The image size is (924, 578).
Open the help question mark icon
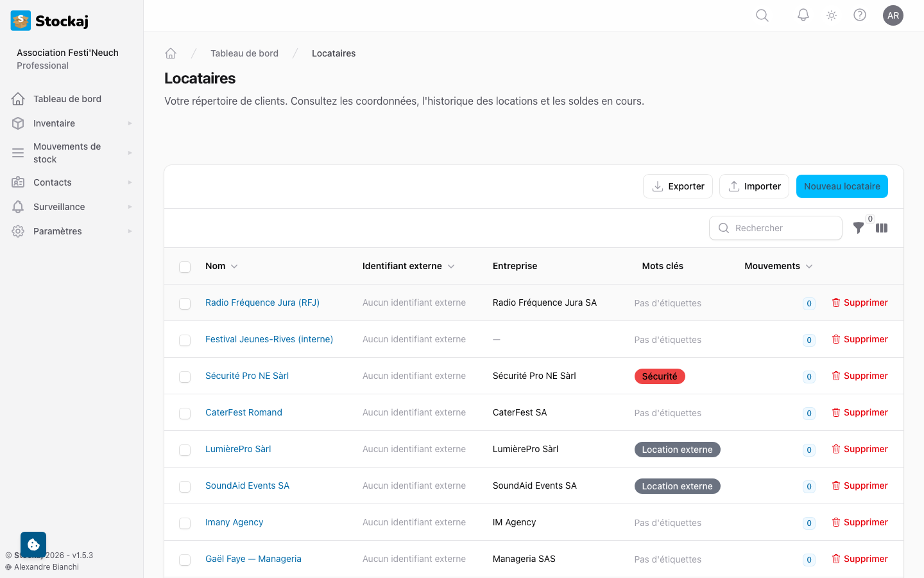point(860,15)
